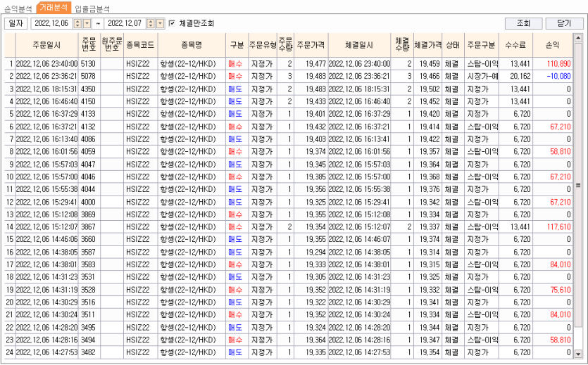Click the 체결가격 column header
Screen dimensions: 588x365
point(428,45)
